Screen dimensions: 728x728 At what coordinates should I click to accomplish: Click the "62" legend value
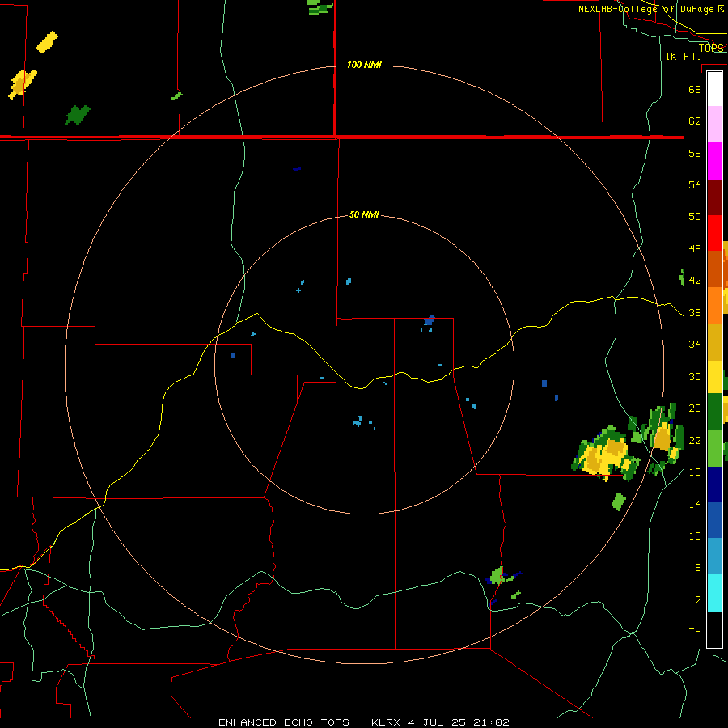pyautogui.click(x=695, y=121)
